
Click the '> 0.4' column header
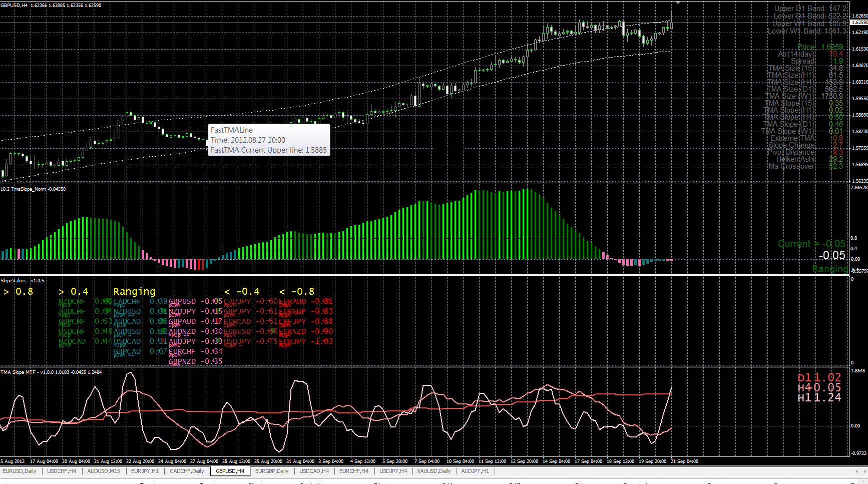(73, 291)
